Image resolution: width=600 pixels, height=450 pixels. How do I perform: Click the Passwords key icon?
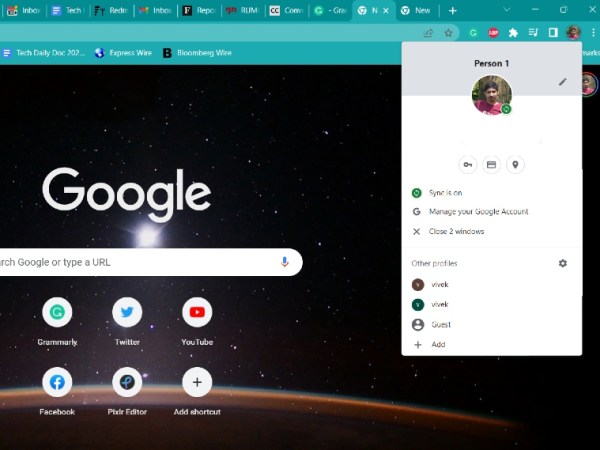click(468, 165)
